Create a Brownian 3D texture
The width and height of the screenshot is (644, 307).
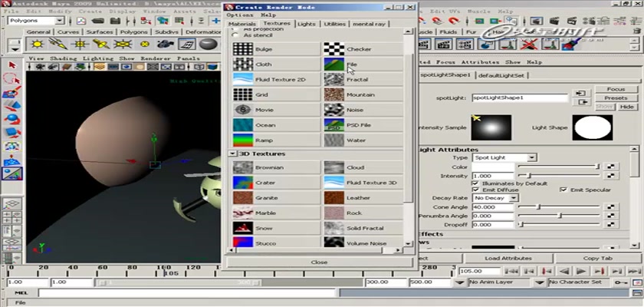[x=276, y=167]
